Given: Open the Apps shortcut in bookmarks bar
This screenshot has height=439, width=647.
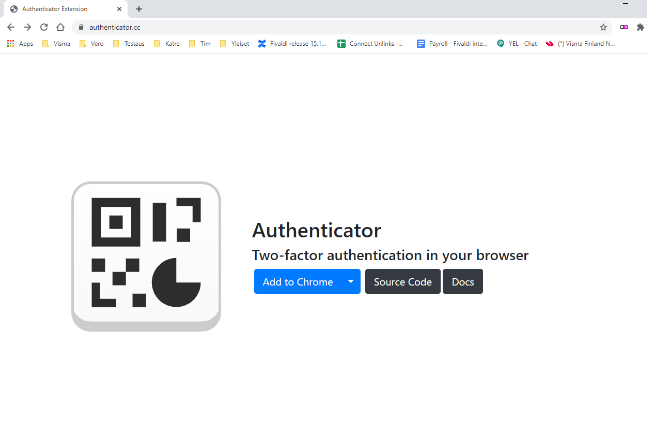Looking at the screenshot, I should 20,43.
